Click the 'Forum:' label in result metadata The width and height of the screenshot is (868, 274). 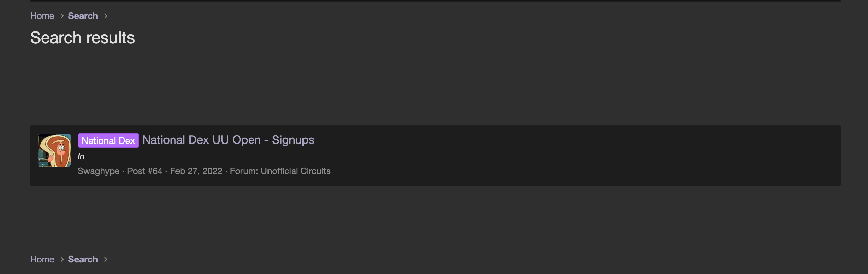click(244, 171)
